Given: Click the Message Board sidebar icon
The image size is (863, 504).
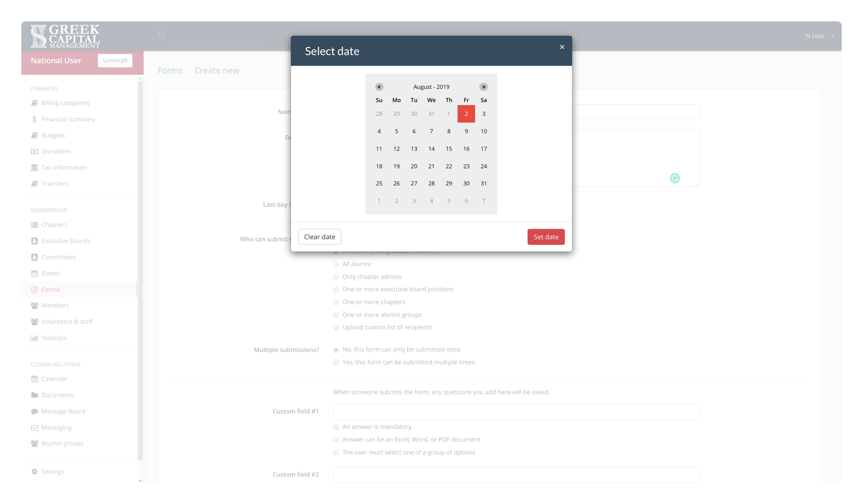Looking at the screenshot, I should click(34, 411).
